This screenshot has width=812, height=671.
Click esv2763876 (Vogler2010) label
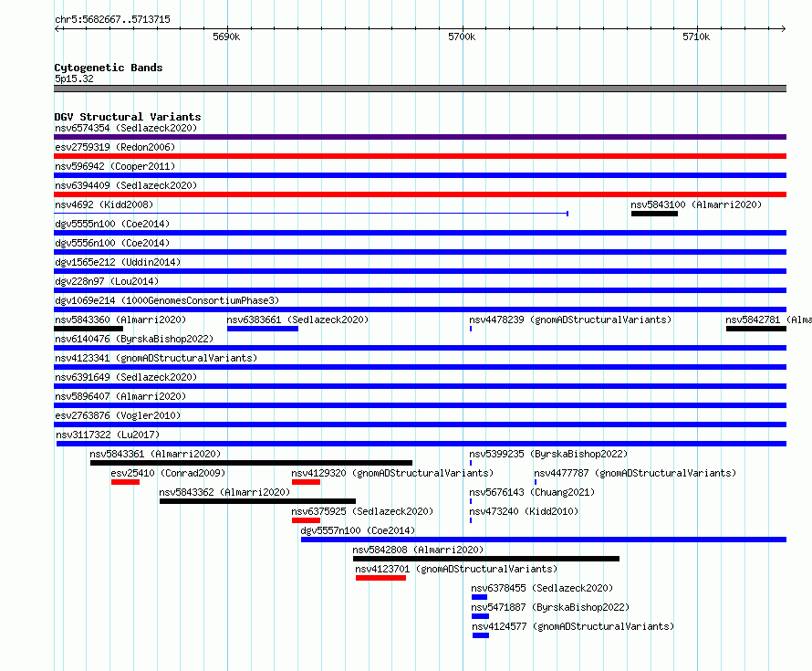(x=118, y=415)
